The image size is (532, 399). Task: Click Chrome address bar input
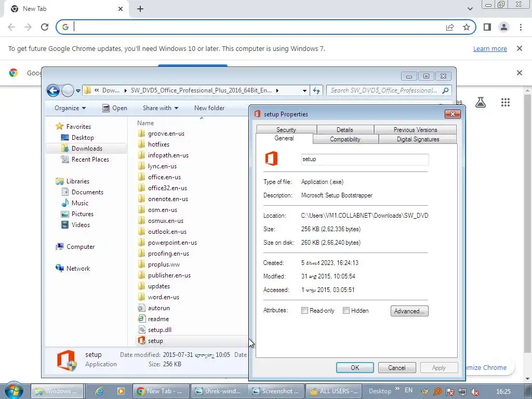[258, 27]
